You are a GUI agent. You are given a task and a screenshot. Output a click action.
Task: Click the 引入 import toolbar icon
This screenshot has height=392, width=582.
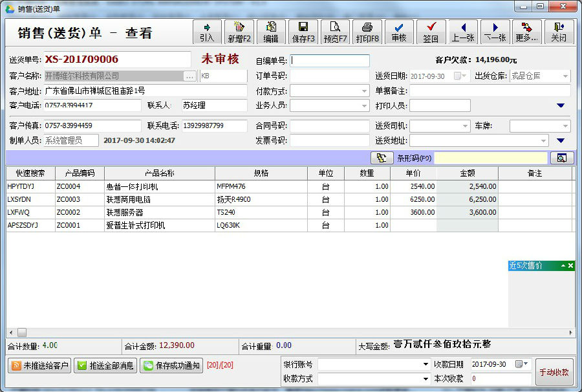click(207, 32)
